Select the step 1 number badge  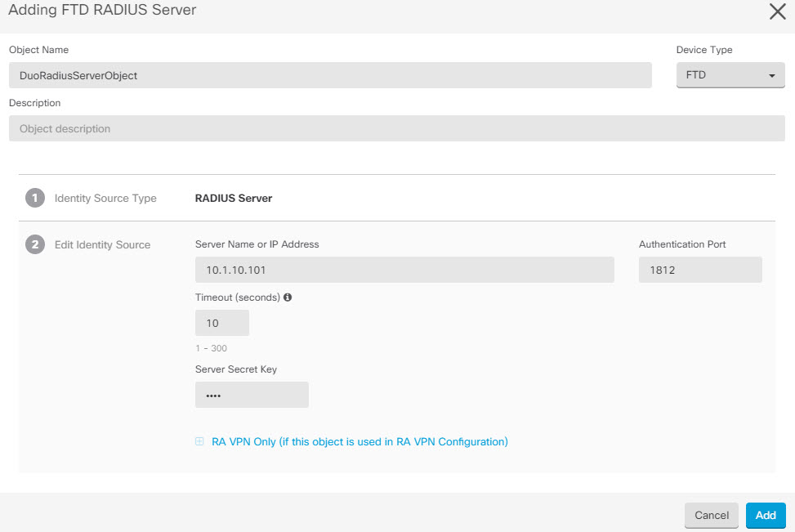click(35, 198)
